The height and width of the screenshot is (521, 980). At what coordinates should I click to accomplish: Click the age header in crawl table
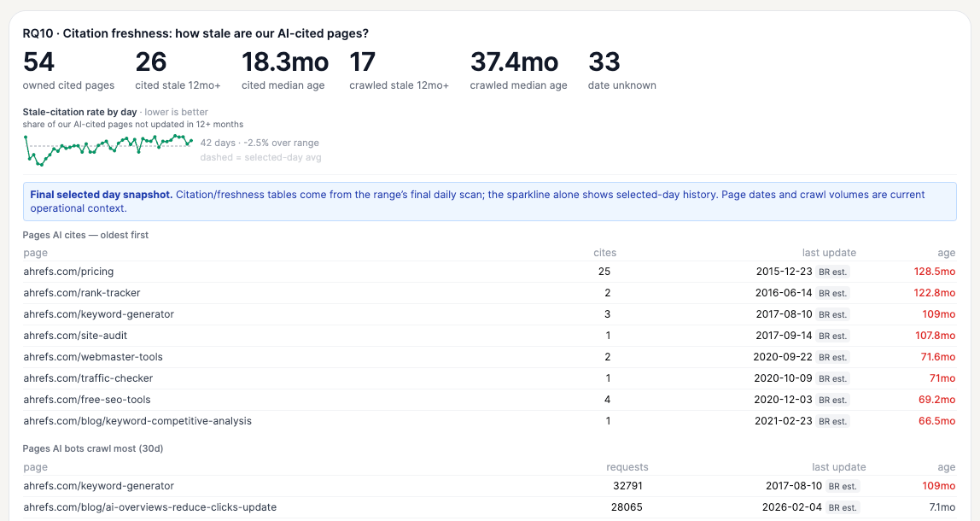tap(946, 467)
